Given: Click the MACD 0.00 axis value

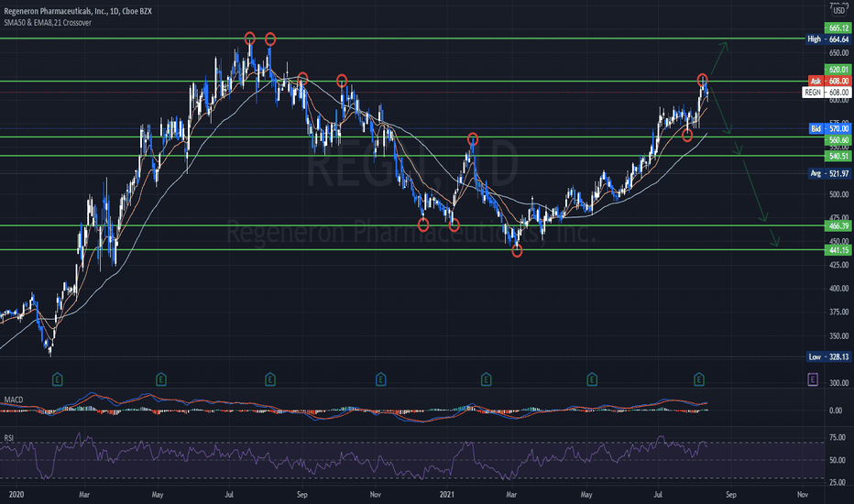Looking at the screenshot, I should [x=836, y=411].
